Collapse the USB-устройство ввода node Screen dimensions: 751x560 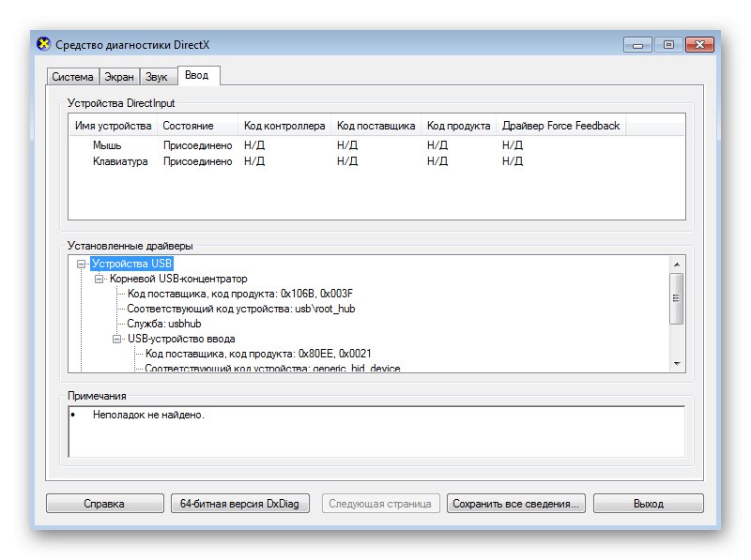118,339
